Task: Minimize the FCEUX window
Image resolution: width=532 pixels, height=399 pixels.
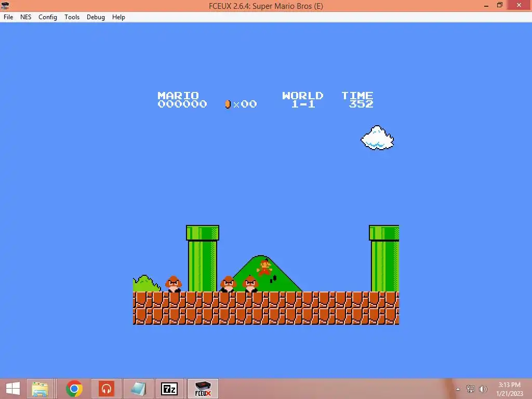Action: [x=486, y=5]
